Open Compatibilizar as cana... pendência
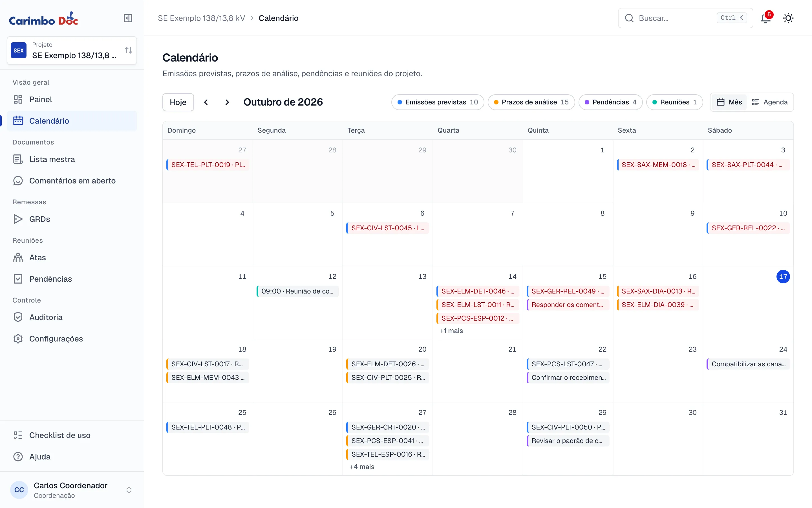The height and width of the screenshot is (508, 812). click(x=748, y=364)
